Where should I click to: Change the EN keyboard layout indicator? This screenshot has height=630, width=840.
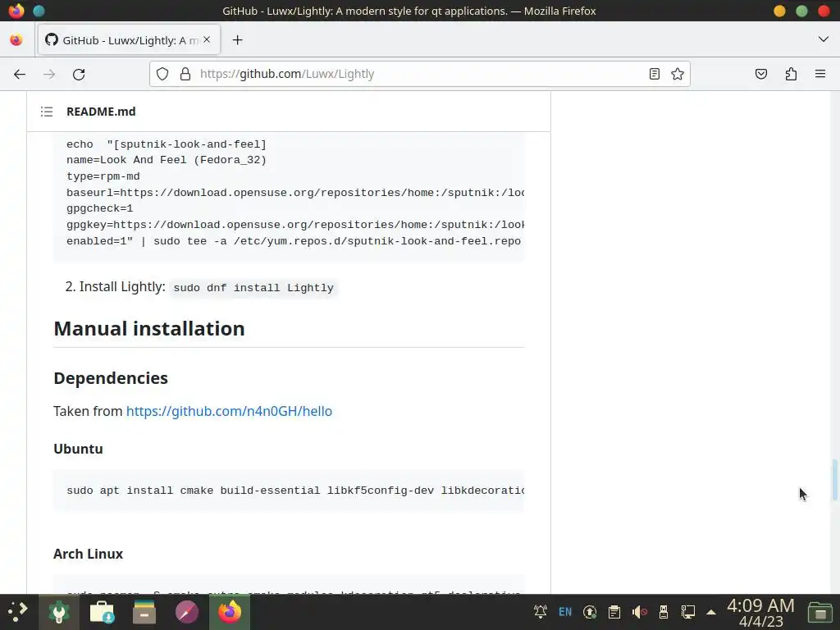pyautogui.click(x=564, y=611)
